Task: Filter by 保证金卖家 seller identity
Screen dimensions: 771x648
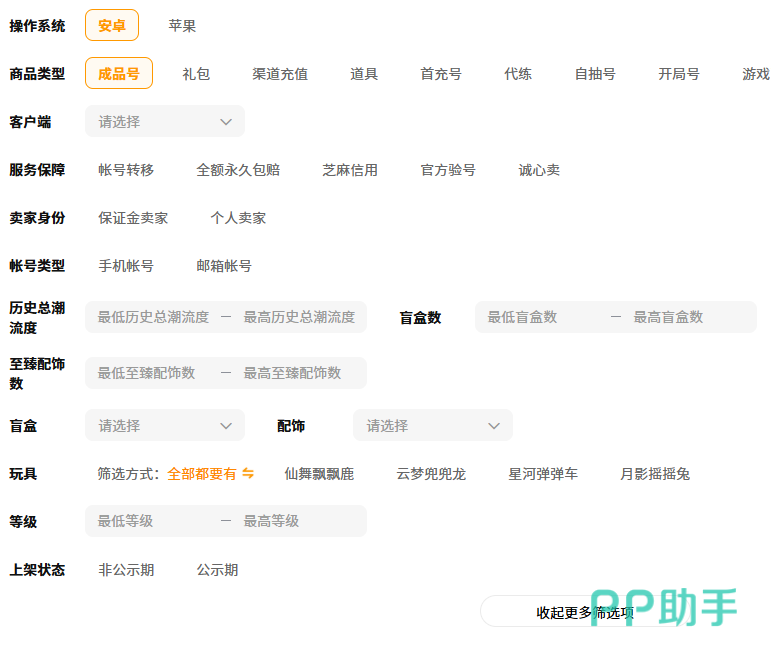Action: [x=133, y=218]
